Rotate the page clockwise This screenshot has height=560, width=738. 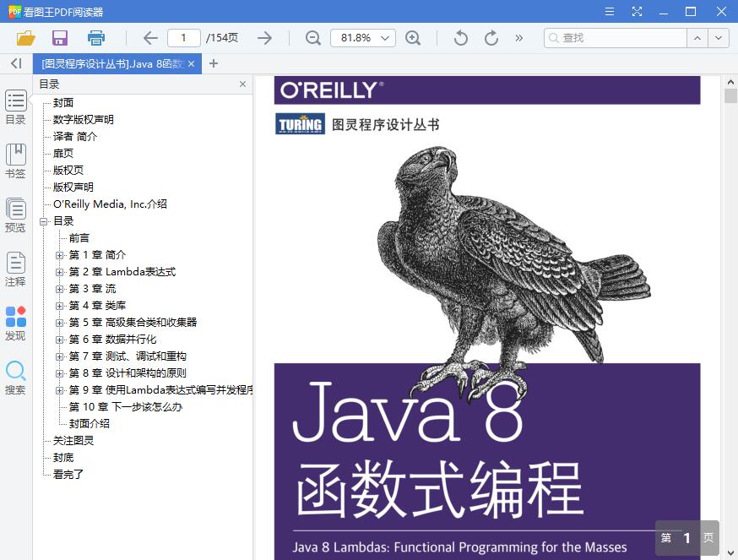coord(491,38)
